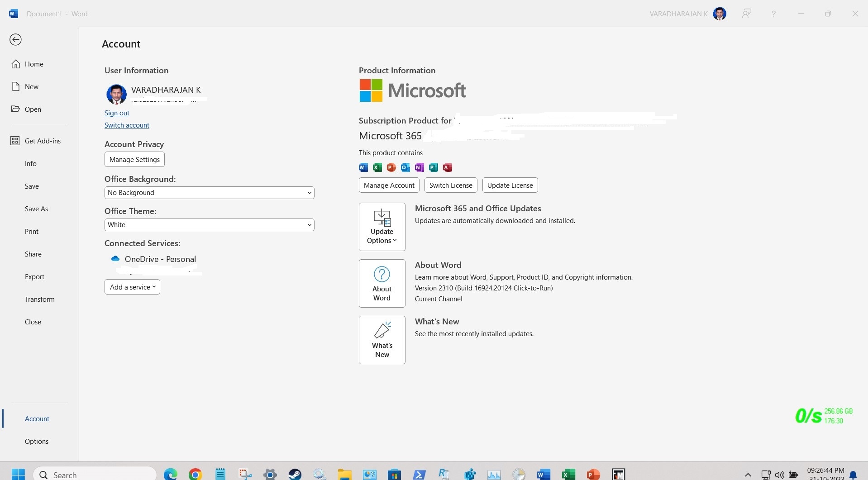The image size is (868, 480).
Task: Click the feedback icon in title bar
Action: point(747,14)
